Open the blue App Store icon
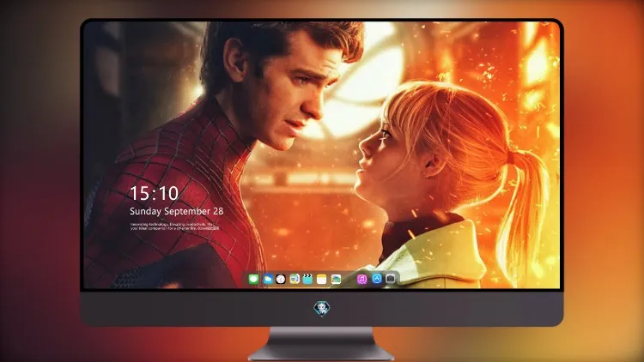This screenshot has height=362, width=644. click(377, 279)
